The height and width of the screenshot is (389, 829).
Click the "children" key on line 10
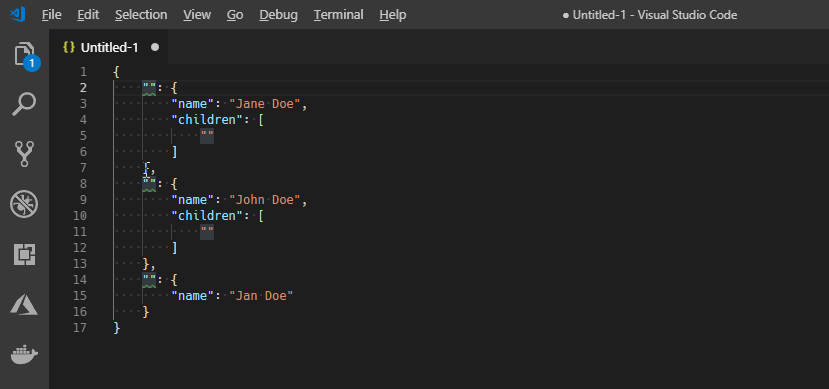point(206,216)
